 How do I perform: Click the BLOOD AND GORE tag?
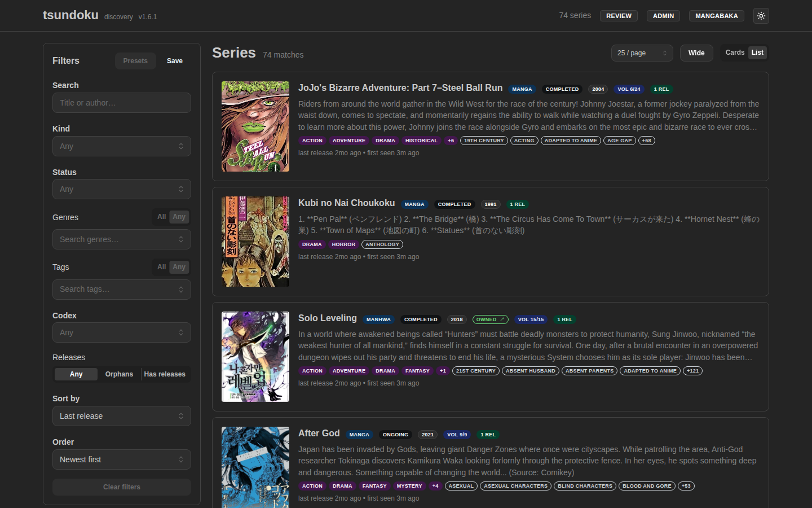pyautogui.click(x=647, y=486)
